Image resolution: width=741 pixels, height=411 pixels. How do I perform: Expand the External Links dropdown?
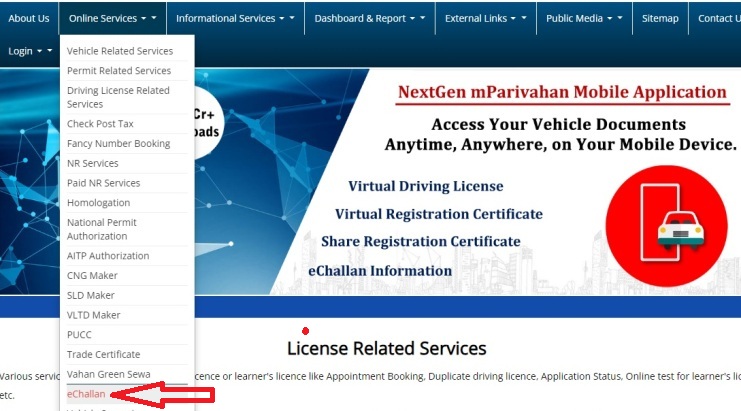(485, 18)
